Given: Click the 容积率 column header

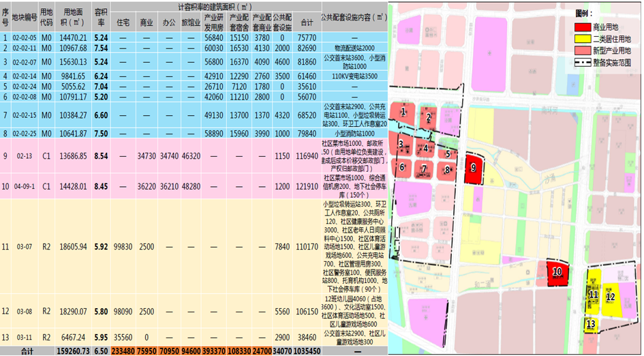Looking at the screenshot, I should click(101, 17).
